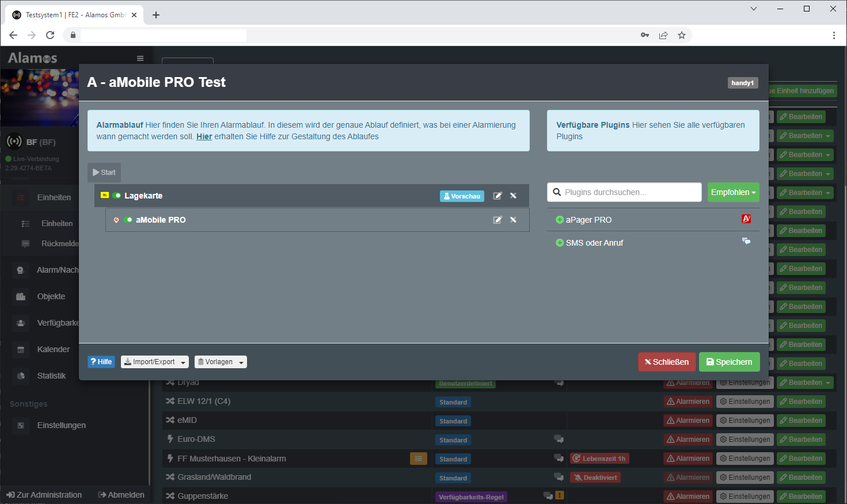Expand the Import/Export dropdown
This screenshot has height=504, width=847.
(x=154, y=362)
